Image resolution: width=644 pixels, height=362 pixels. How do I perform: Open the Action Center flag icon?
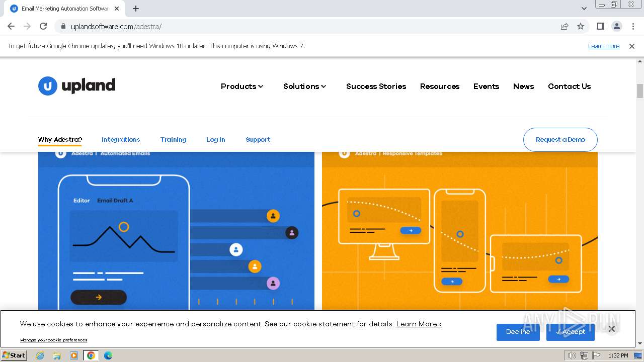tap(596, 355)
